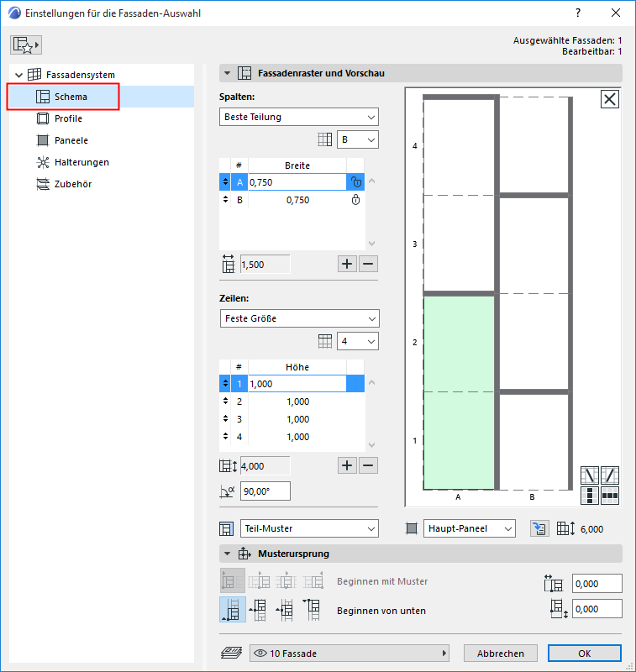This screenshot has width=636, height=672.
Task: Collapse the Fassadensystem tree node
Action: point(18,75)
